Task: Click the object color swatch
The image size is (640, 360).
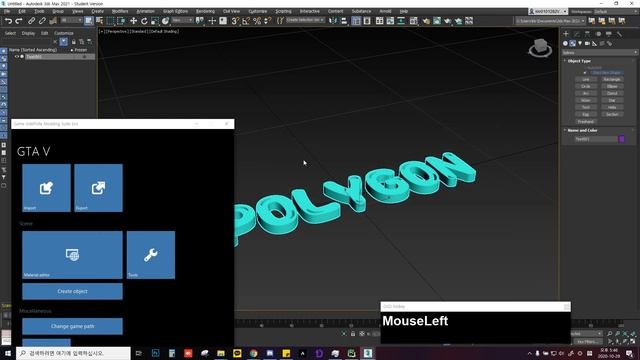Action: coord(622,139)
